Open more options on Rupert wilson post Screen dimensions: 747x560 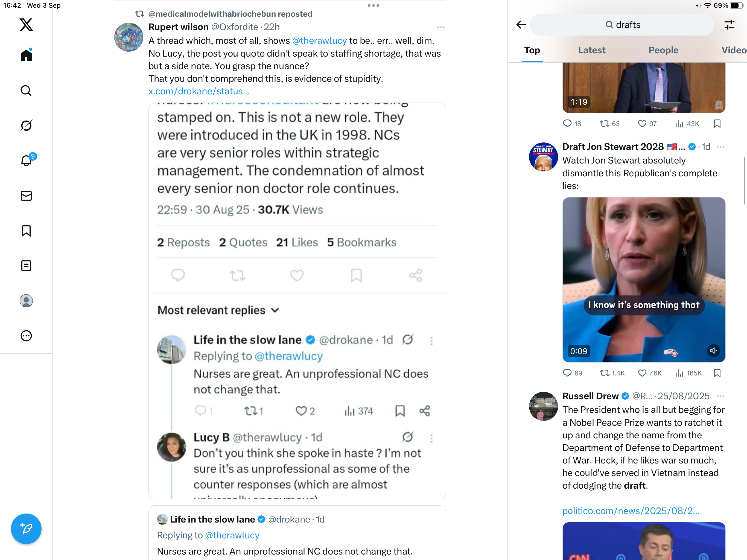[x=441, y=27]
